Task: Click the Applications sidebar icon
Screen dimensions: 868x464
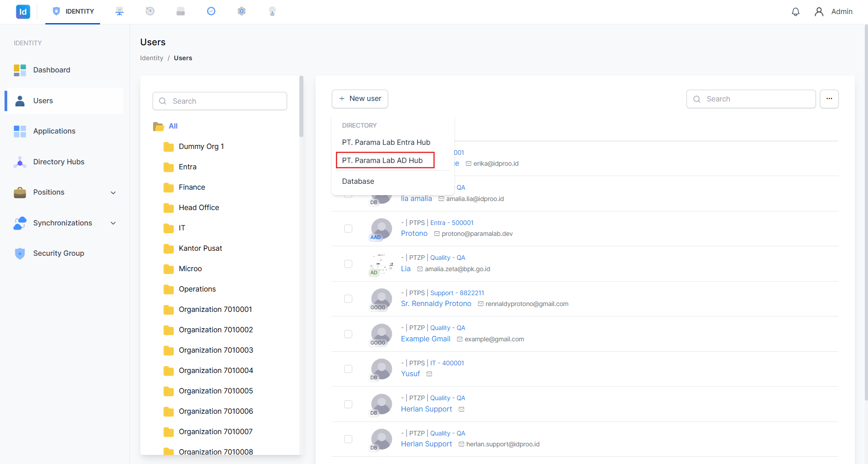Action: (20, 131)
